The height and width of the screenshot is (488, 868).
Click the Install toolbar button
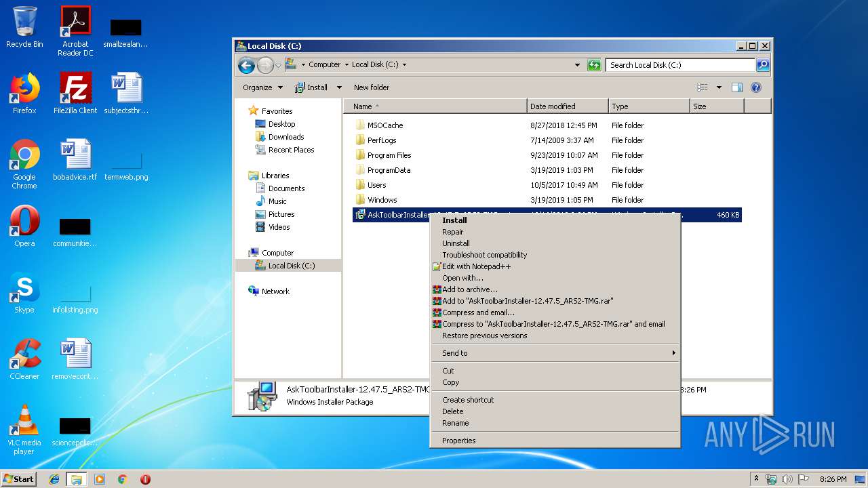point(312,87)
